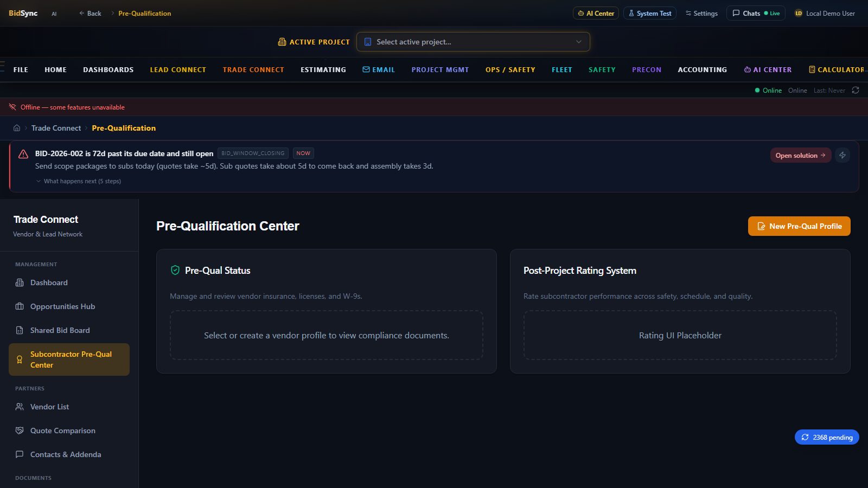This screenshot has width=868, height=488.
Task: Open Quote Comparison
Action: click(x=69, y=431)
